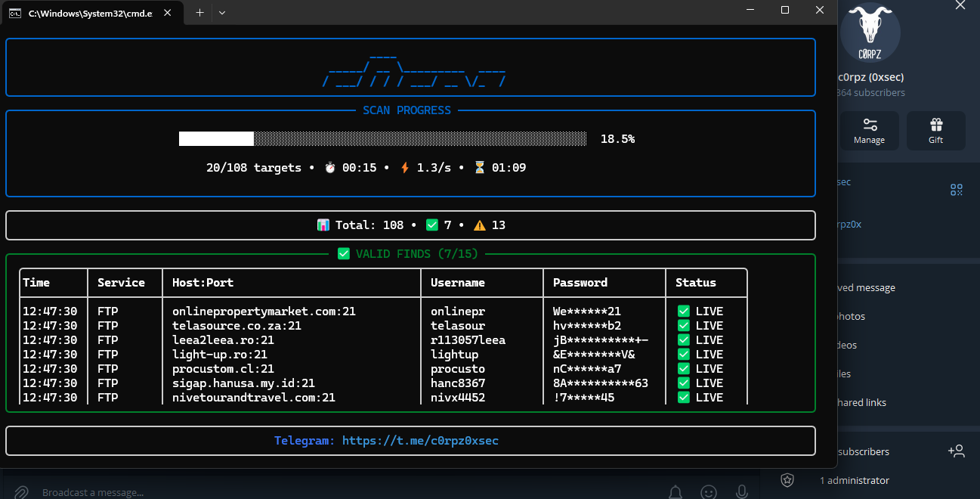Click the QR code icon in channel info
The height and width of the screenshot is (499, 980).
[x=957, y=190]
